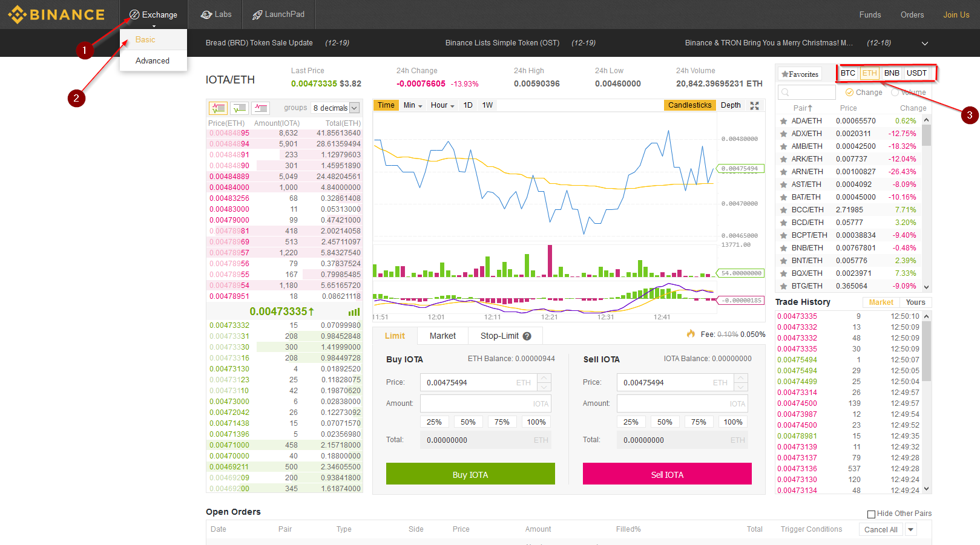Open the Labs section
980x545 pixels.
216,15
